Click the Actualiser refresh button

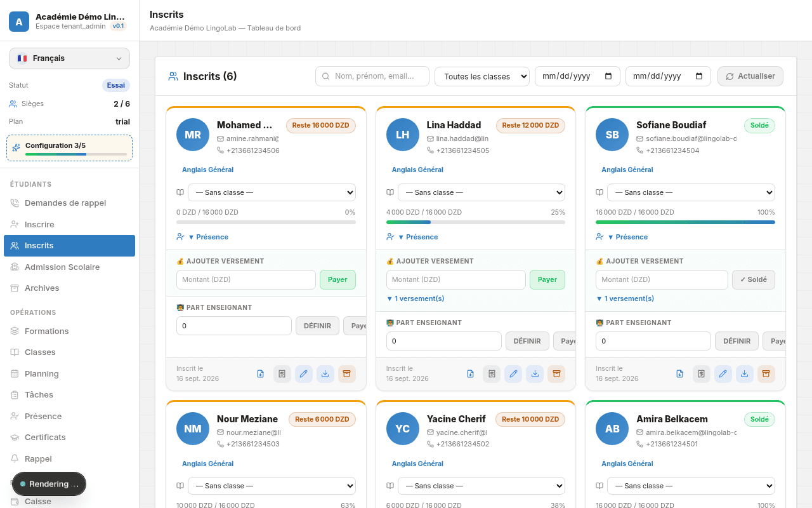pyautogui.click(x=750, y=76)
